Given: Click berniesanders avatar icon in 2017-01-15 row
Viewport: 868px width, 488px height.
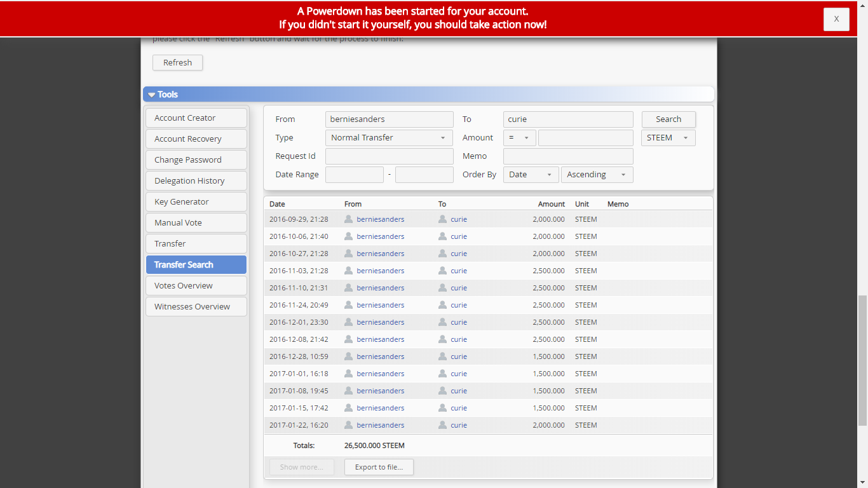Looking at the screenshot, I should [x=348, y=407].
